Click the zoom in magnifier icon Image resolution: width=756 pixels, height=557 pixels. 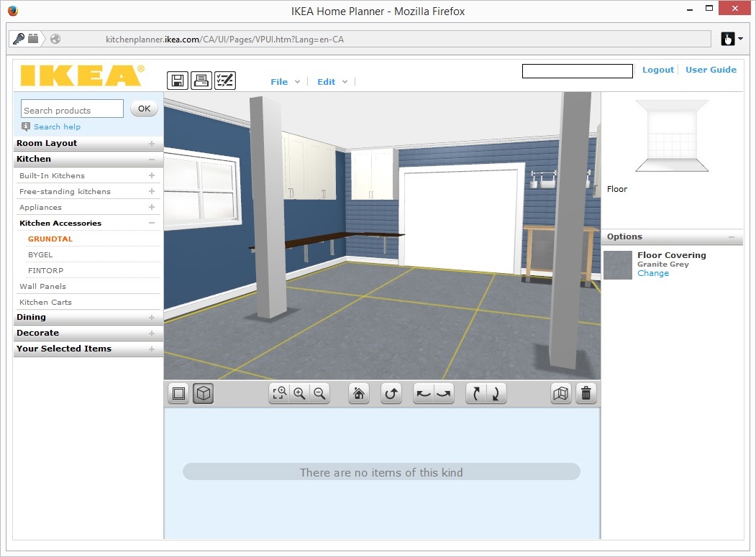[x=299, y=394]
